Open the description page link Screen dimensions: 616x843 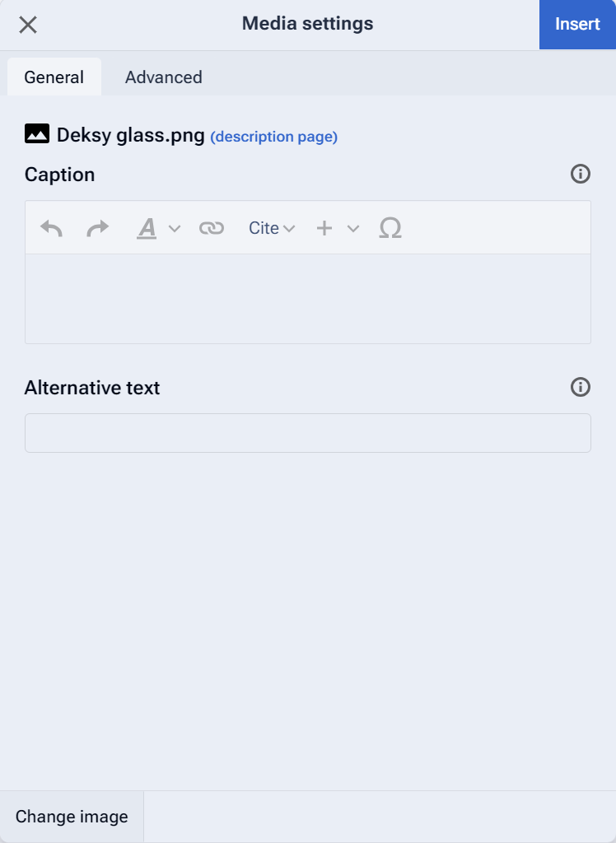point(274,137)
